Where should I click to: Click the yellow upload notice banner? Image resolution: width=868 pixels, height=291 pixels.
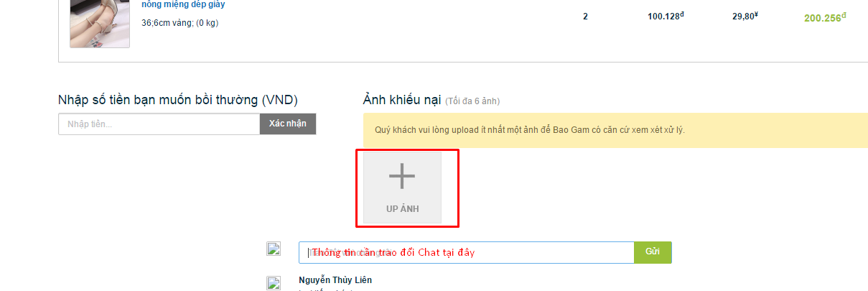[x=615, y=130]
